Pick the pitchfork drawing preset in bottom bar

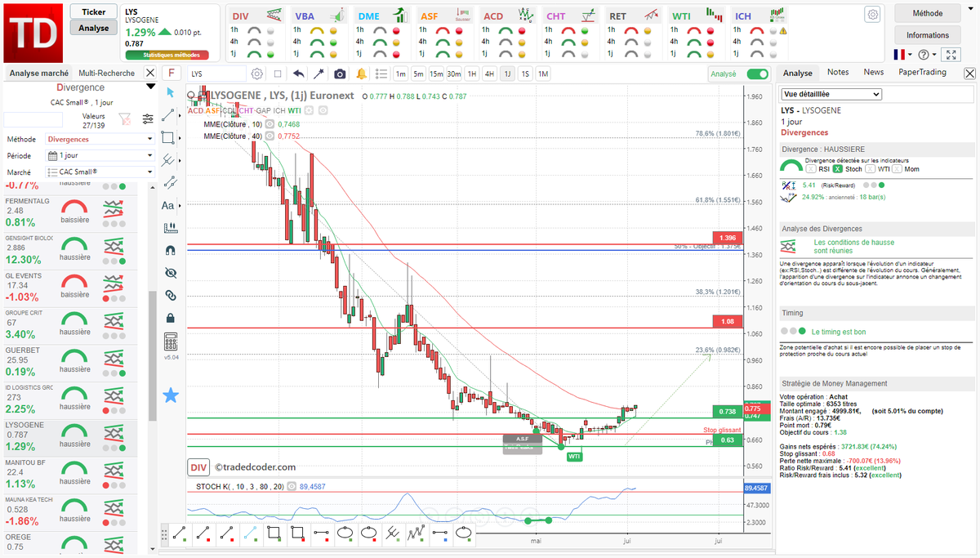394,533
